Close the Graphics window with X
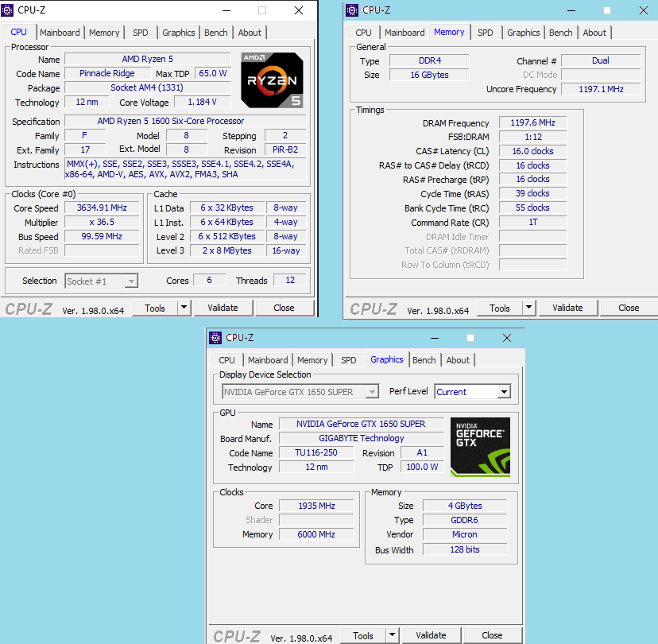 (x=507, y=338)
